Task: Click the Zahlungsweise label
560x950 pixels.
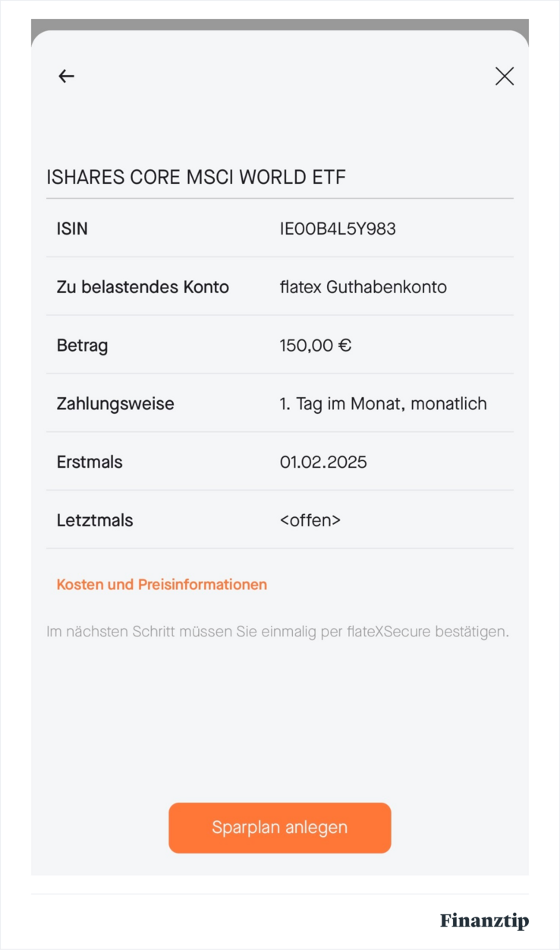Action: 115,404
